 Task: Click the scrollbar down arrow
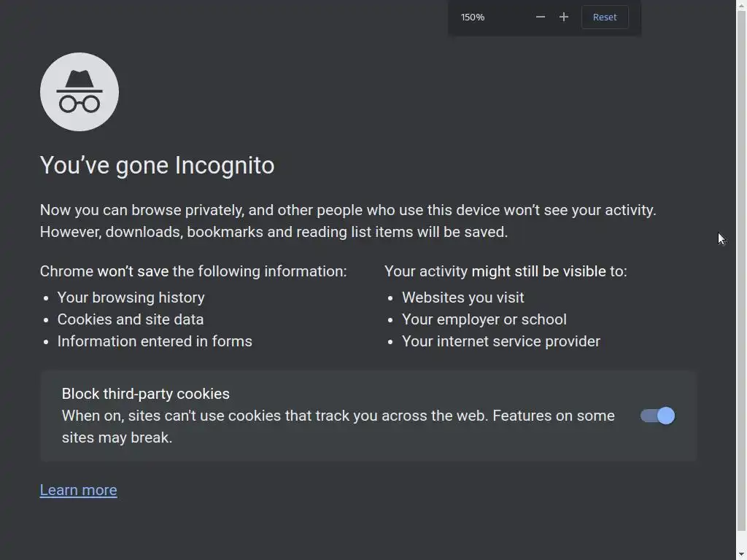pyautogui.click(x=741, y=554)
